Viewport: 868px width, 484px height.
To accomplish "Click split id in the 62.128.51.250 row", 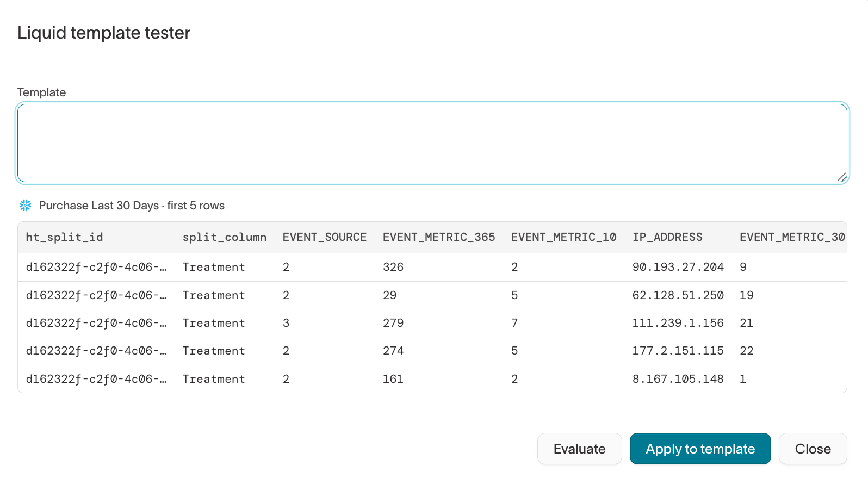I will coord(96,295).
